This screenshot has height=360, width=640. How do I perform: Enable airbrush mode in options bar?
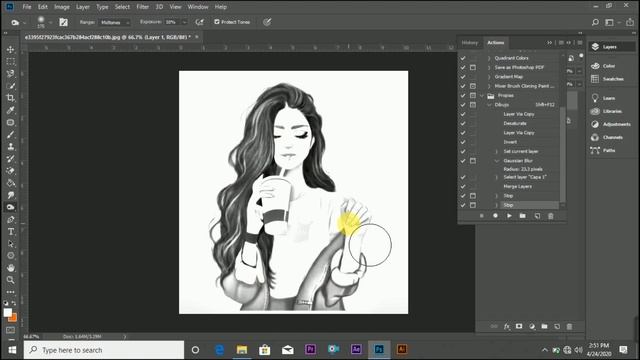pos(199,22)
